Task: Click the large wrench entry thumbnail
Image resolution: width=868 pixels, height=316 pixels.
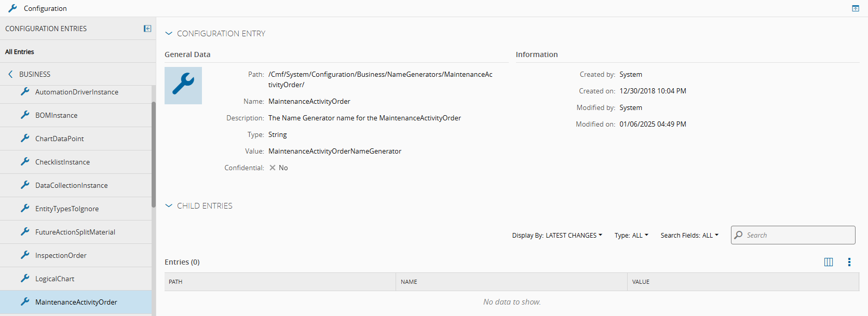Action: point(183,86)
